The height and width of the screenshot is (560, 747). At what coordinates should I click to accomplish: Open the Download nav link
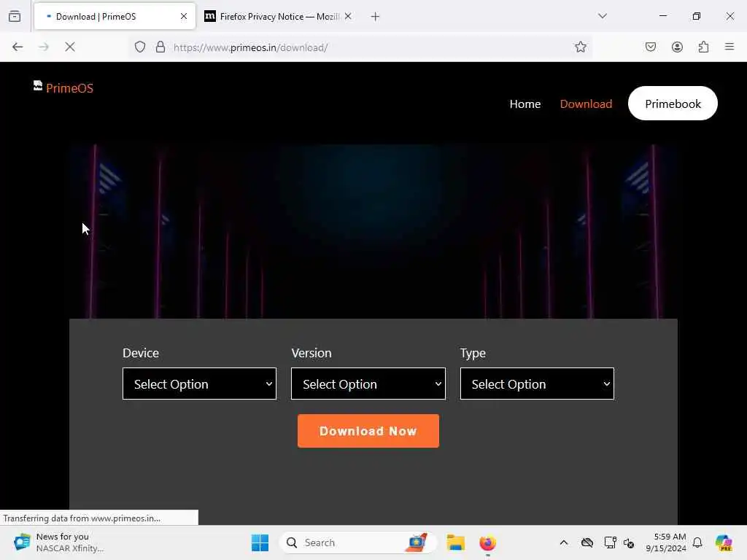point(586,104)
